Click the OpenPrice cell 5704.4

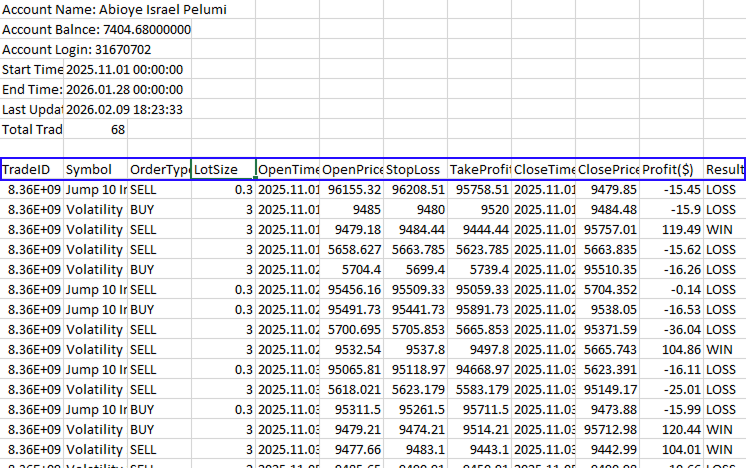point(351,269)
